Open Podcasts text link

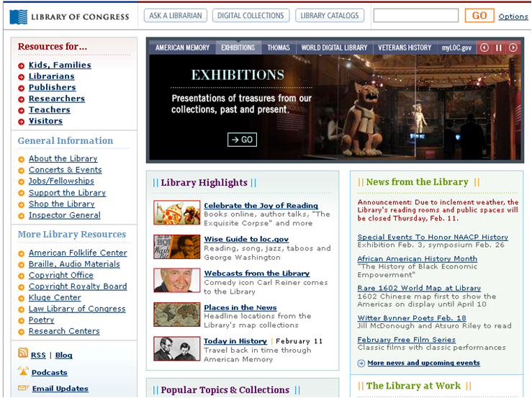[50, 373]
